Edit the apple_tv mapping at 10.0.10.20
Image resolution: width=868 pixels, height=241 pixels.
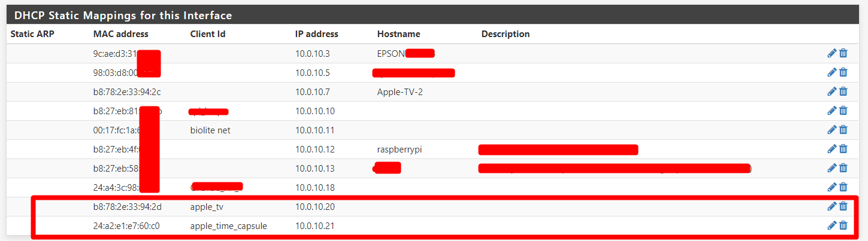pos(831,206)
